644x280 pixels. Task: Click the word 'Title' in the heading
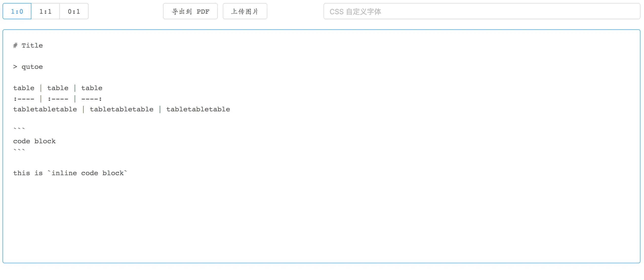click(x=32, y=45)
